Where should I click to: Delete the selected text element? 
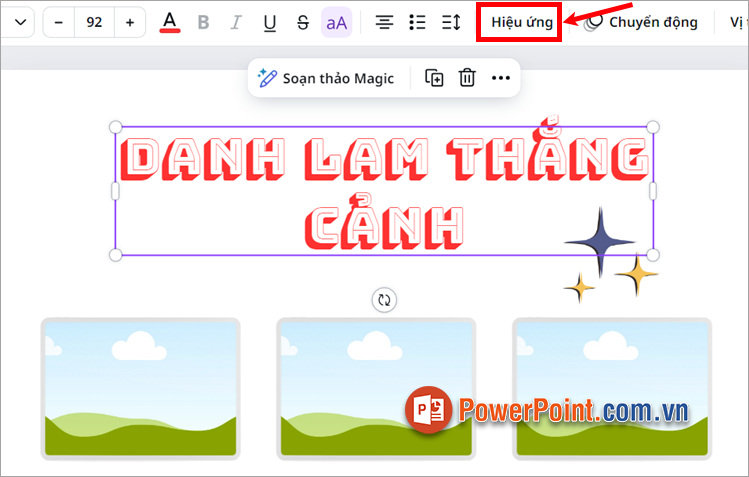tap(467, 78)
